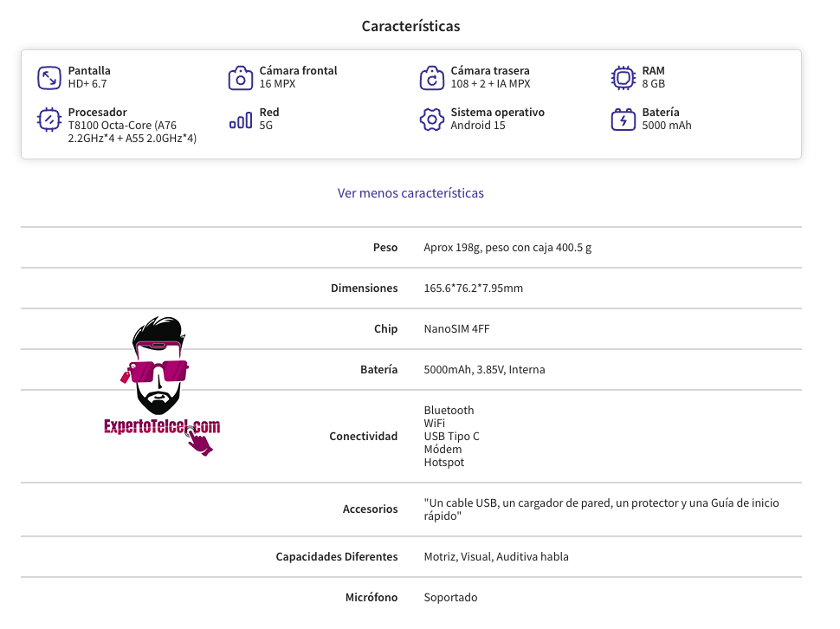Click the Capacidades Diferentes label

pos(336,557)
